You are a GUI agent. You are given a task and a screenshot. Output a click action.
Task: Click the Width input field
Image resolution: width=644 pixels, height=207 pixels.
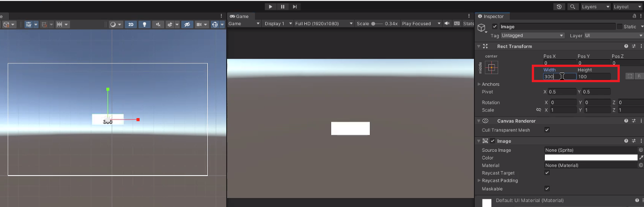(x=560, y=77)
